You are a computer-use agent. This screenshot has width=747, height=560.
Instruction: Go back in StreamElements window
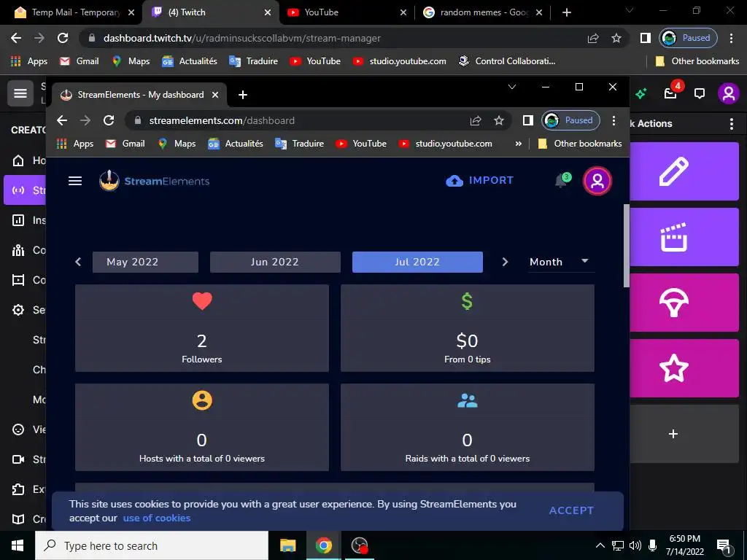pyautogui.click(x=62, y=120)
